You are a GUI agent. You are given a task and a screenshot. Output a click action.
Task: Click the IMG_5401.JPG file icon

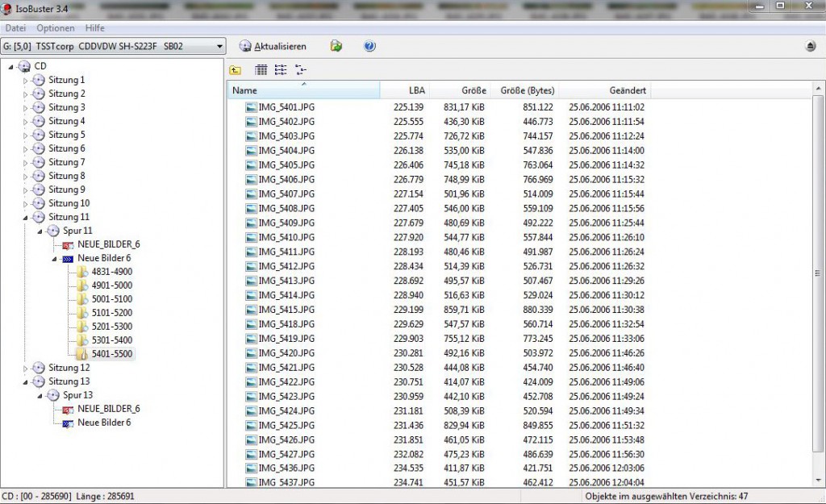[x=251, y=107]
